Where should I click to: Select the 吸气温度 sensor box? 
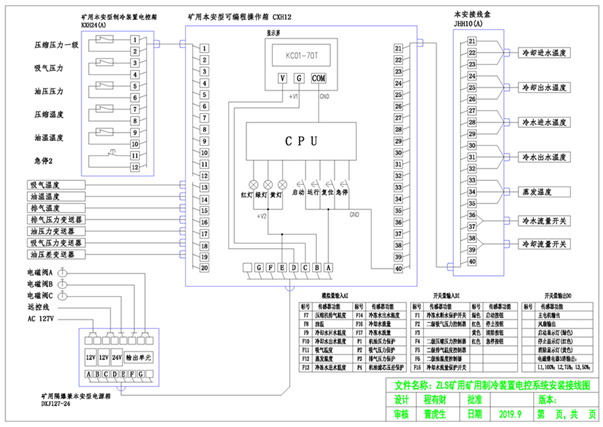[x=56, y=185]
